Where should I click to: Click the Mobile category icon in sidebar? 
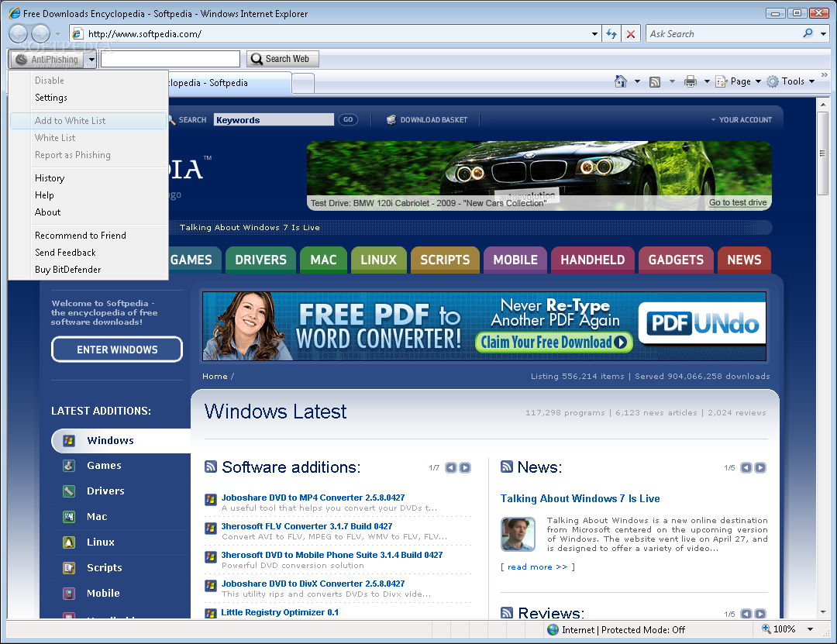point(69,594)
